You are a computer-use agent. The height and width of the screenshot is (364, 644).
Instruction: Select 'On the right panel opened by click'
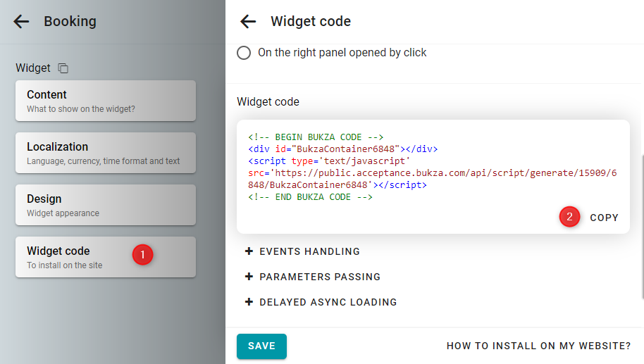tap(244, 53)
